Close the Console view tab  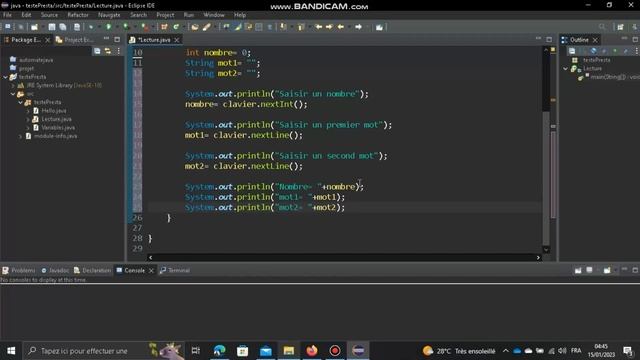click(151, 271)
